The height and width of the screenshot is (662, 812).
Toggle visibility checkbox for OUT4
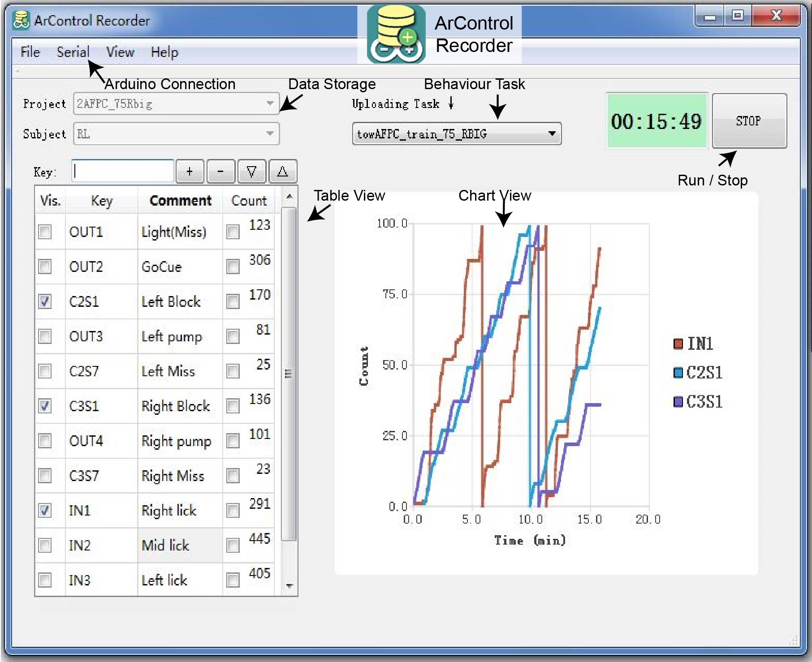[x=45, y=441]
